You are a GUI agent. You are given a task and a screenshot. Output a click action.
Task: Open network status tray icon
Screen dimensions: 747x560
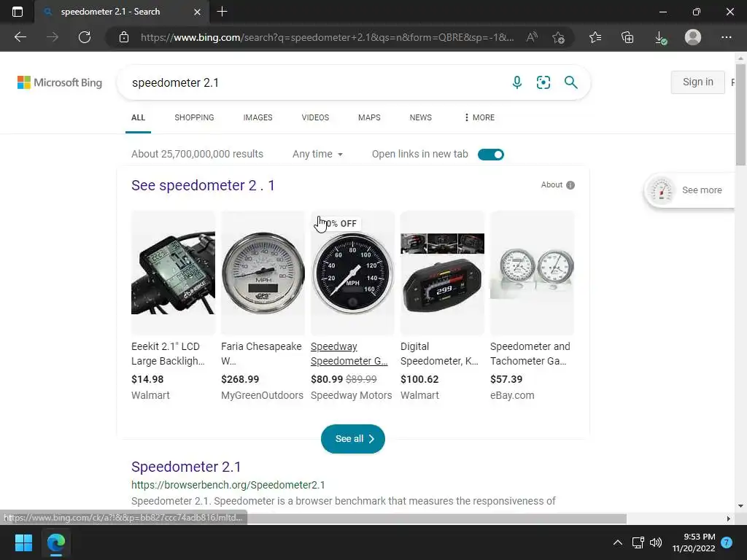pyautogui.click(x=638, y=542)
